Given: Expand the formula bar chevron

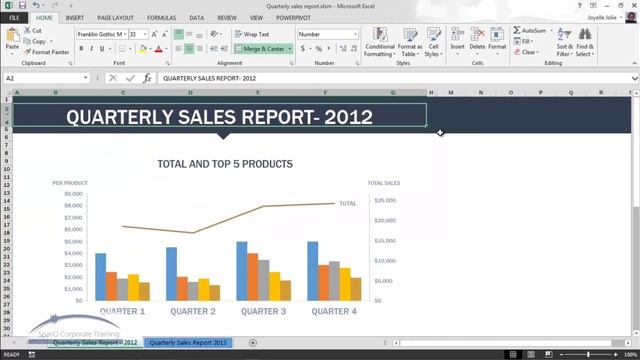Looking at the screenshot, I should pos(634,78).
